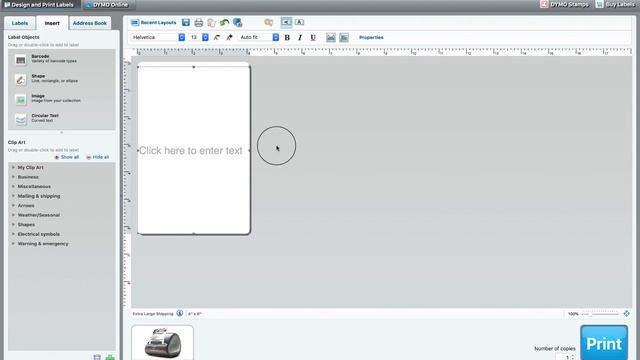Click the Shape object icon

point(20,80)
